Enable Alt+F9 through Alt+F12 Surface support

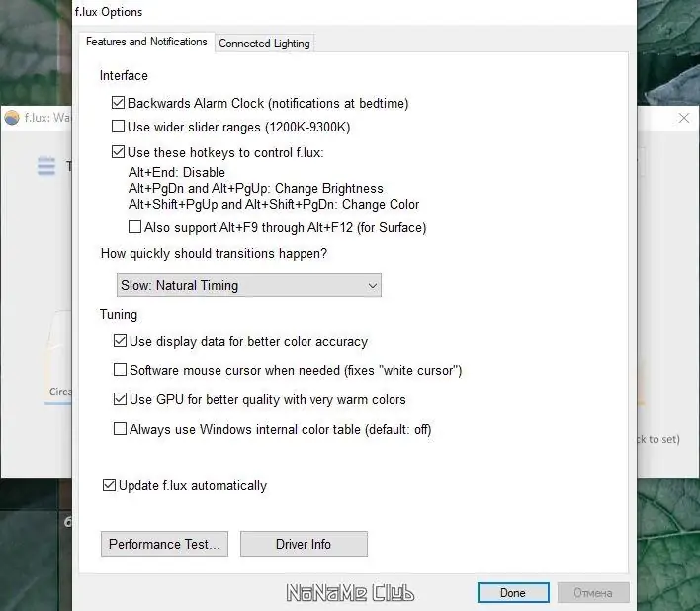[x=134, y=227]
